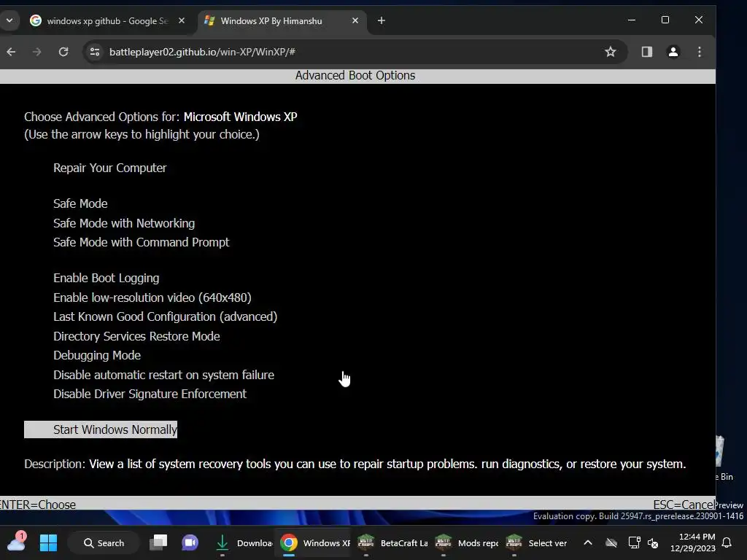Open the Select version taskbar window
The height and width of the screenshot is (560, 747).
tap(537, 542)
